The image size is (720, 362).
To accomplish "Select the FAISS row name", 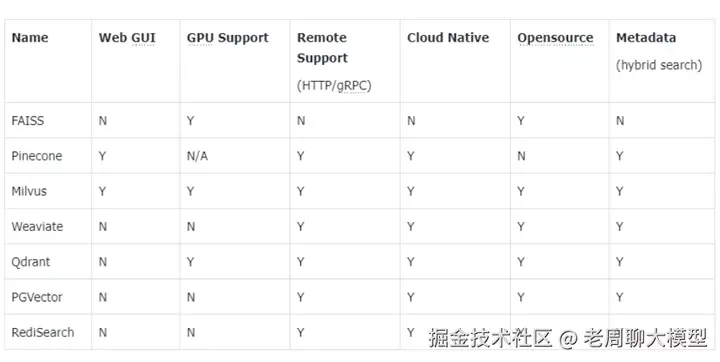I will (x=28, y=121).
